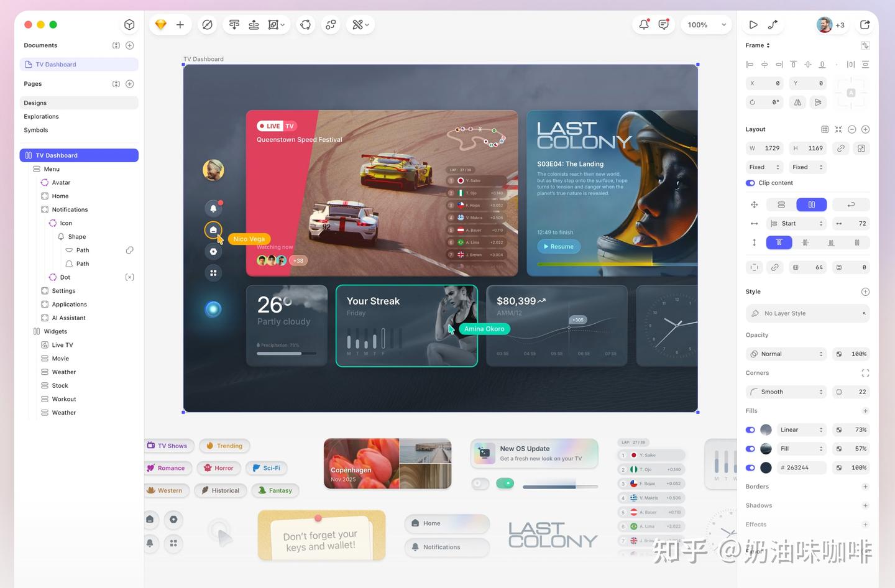Image resolution: width=895 pixels, height=588 pixels.
Task: Switch on the grey off toggle in canvas
Action: tap(480, 484)
